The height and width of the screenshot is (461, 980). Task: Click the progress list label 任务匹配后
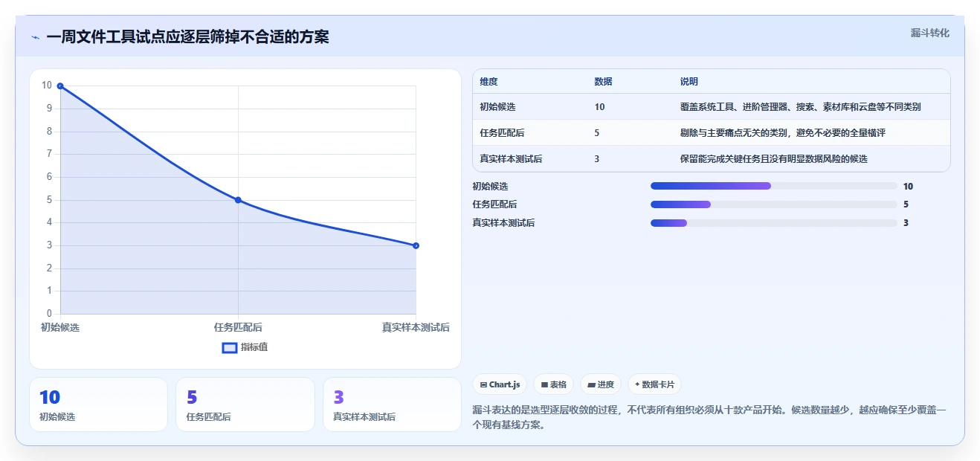(494, 204)
